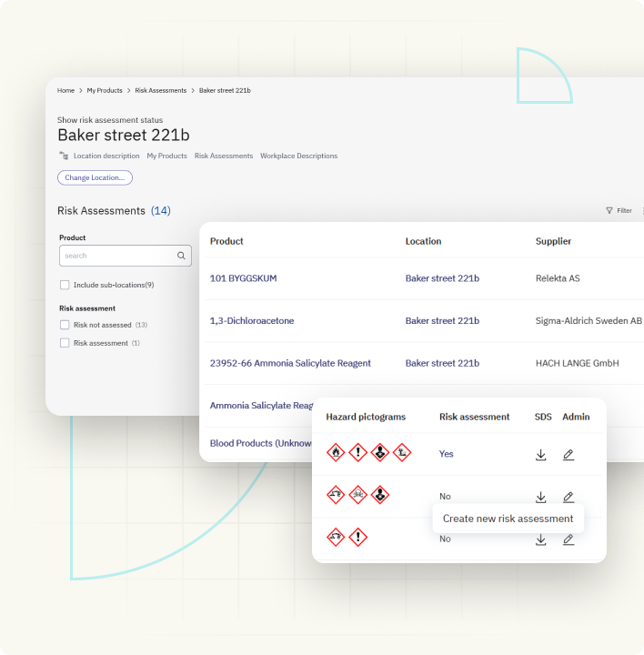The height and width of the screenshot is (655, 644).
Task: Click the flame hazard pictogram in first row
Action: [336, 452]
